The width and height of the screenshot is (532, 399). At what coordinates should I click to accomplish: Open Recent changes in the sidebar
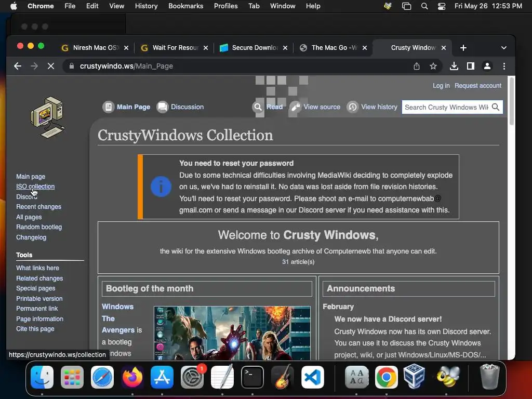tap(38, 207)
